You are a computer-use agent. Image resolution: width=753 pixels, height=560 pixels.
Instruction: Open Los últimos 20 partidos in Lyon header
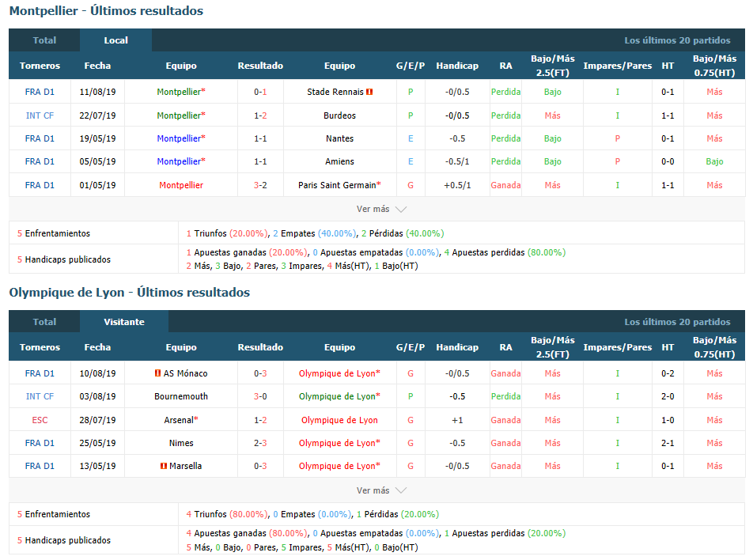point(677,322)
